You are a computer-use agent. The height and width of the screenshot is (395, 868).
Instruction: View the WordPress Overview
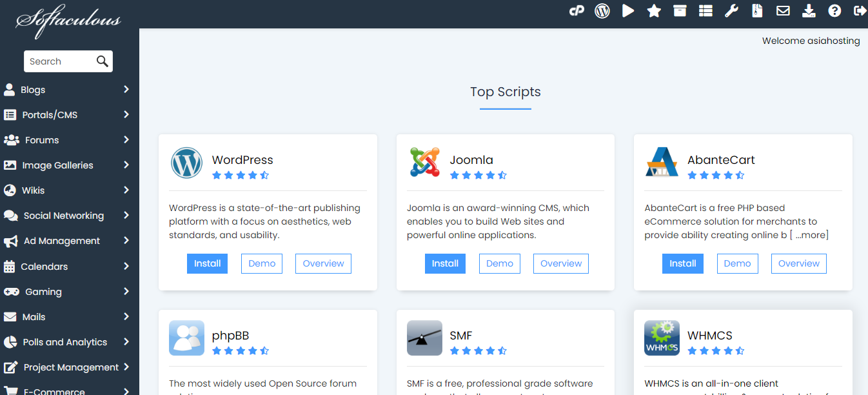323,263
